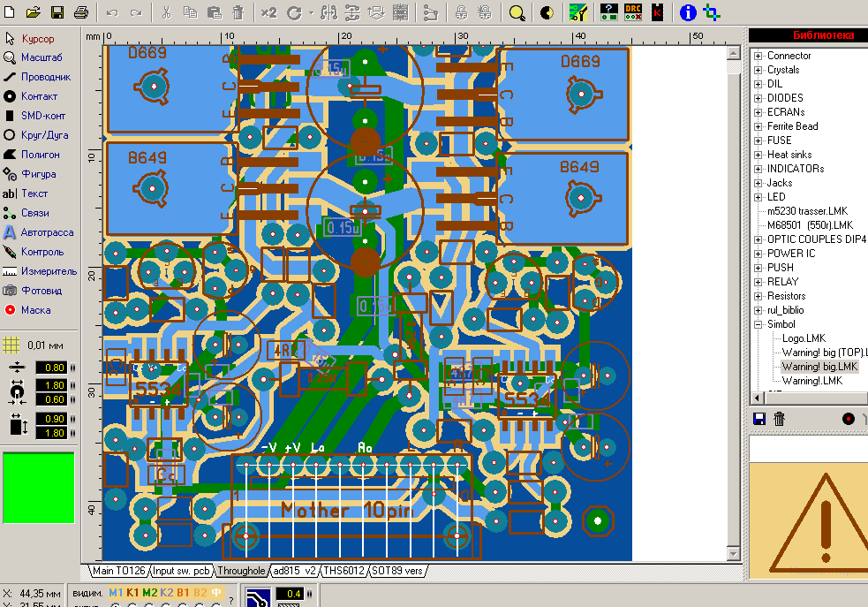Select the Полигон polygon tool
This screenshot has height=607, width=868.
pyautogui.click(x=39, y=155)
